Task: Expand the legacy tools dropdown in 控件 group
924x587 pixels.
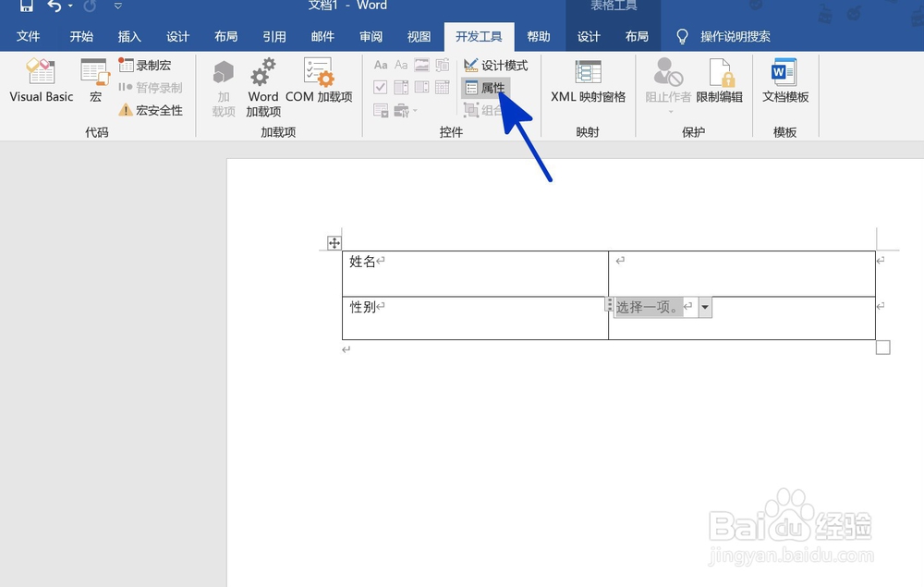Action: (x=415, y=111)
